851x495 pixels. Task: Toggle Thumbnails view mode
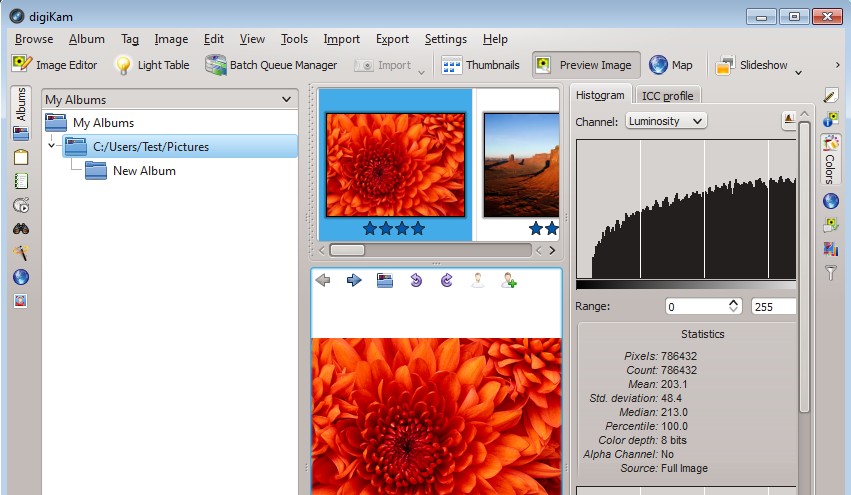[481, 65]
